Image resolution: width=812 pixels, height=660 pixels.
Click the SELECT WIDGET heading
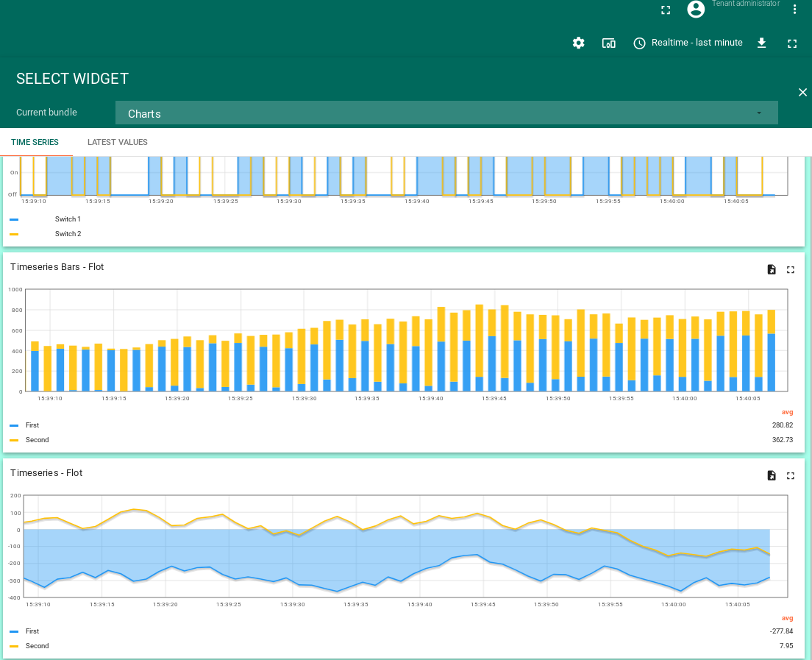73,79
